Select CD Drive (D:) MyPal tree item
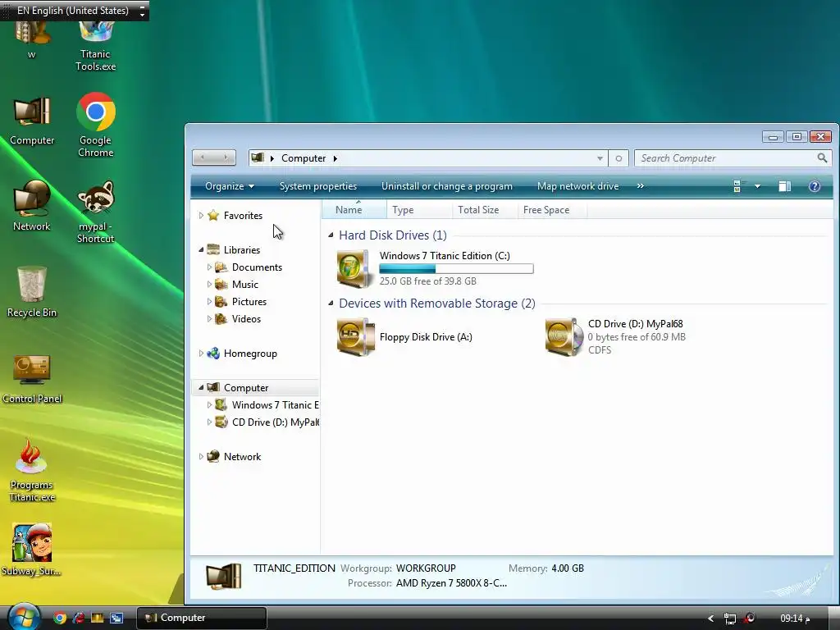 [x=275, y=422]
